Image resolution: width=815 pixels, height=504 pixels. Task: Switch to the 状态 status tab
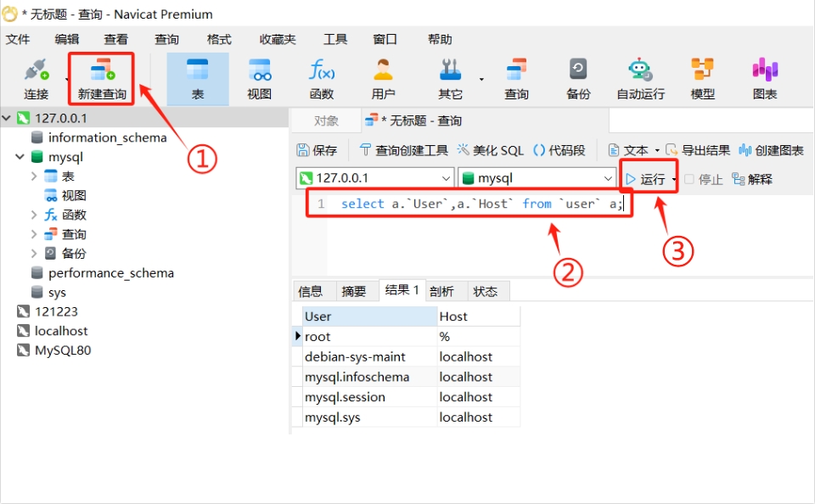[x=486, y=292]
